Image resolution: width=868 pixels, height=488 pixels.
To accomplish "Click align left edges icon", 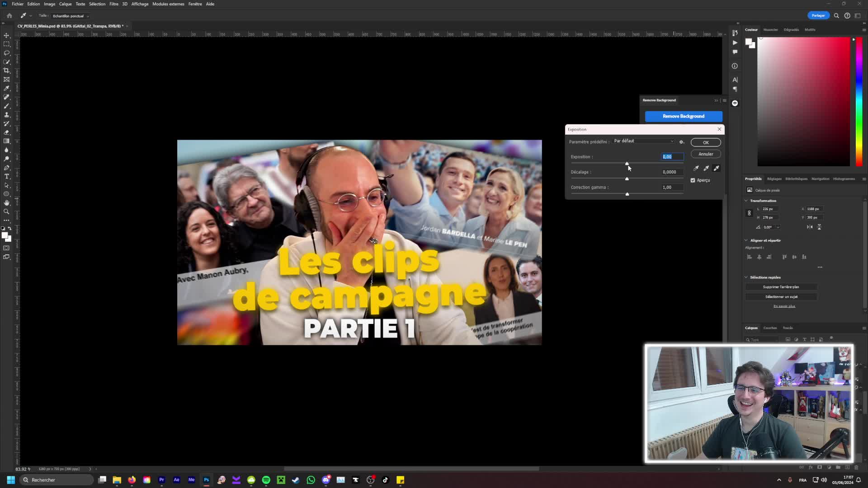I will [x=749, y=257].
